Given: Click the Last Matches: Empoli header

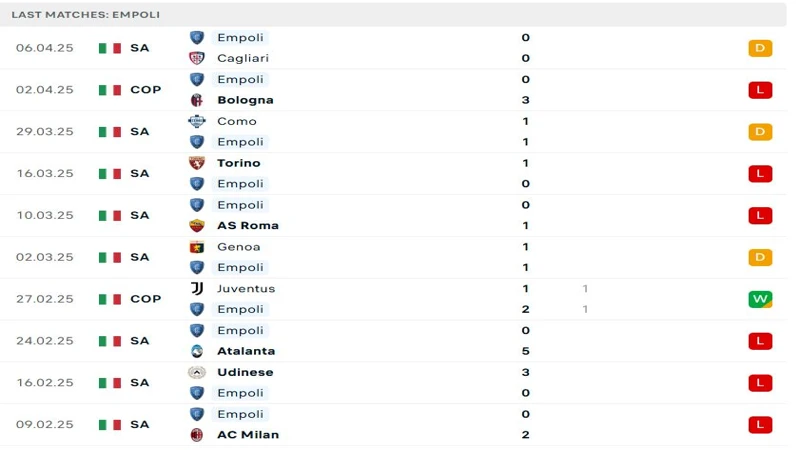Looking at the screenshot, I should pos(86,15).
